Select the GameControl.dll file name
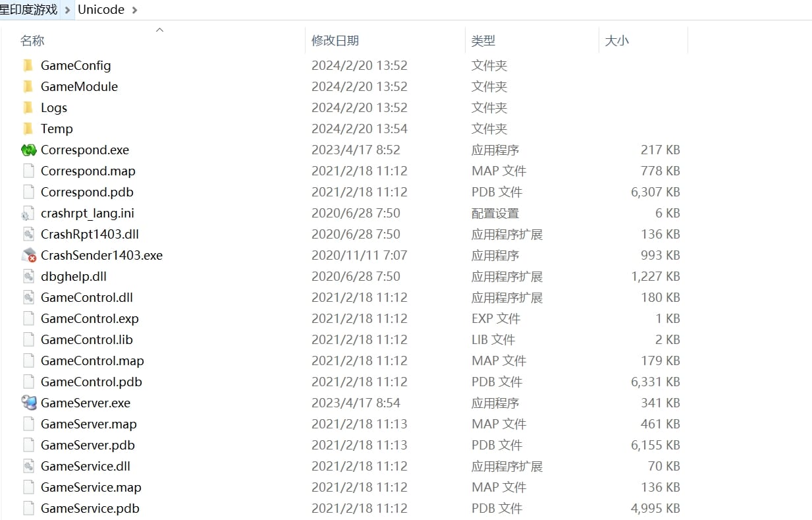Screen dimensions: 812x520 pyautogui.click(x=87, y=297)
